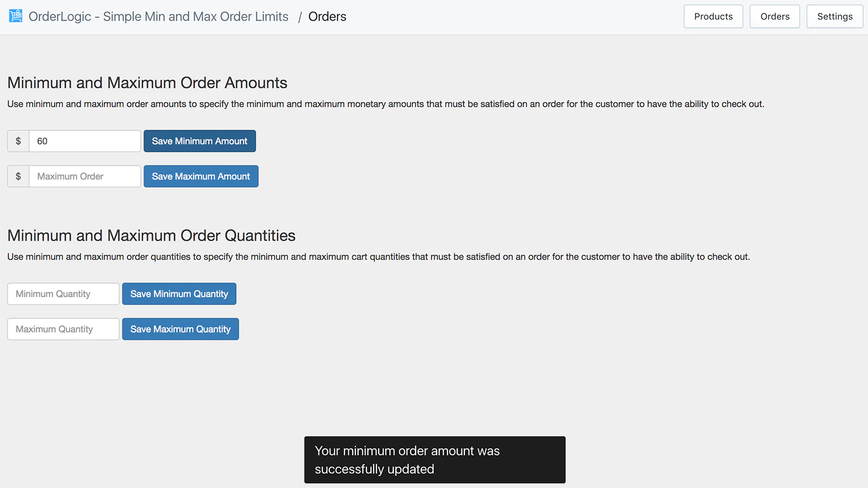Click the OrderLogic cart logo icon
The image size is (868, 488).
pos(16,16)
